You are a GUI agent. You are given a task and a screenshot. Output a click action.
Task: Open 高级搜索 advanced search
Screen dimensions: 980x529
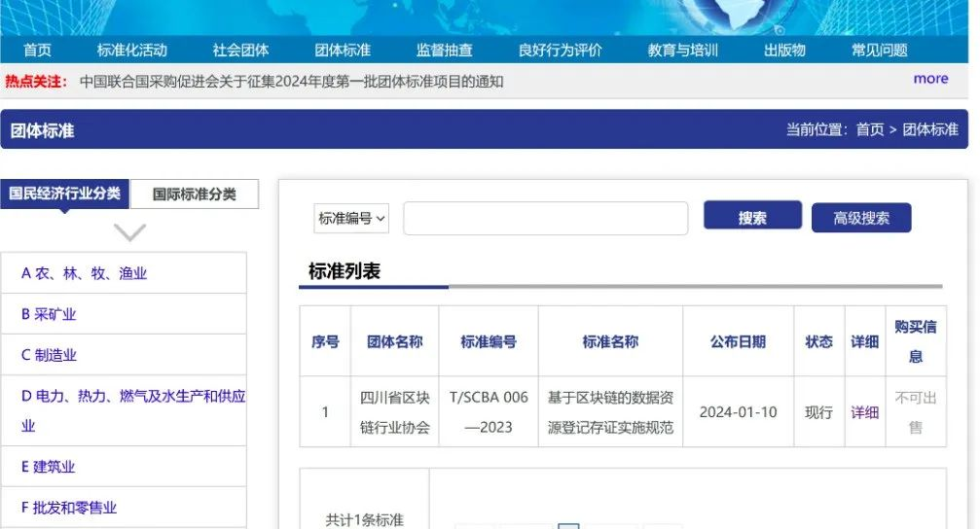(x=860, y=219)
